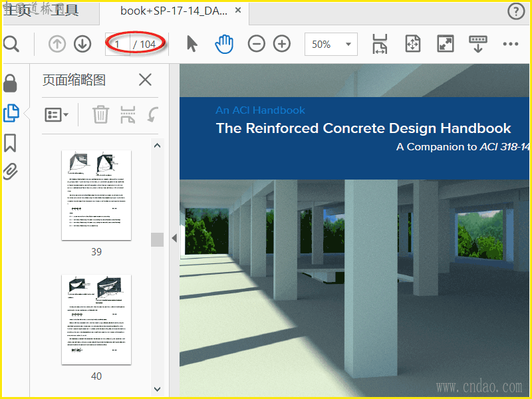Open the 工具 tab

pos(65,11)
